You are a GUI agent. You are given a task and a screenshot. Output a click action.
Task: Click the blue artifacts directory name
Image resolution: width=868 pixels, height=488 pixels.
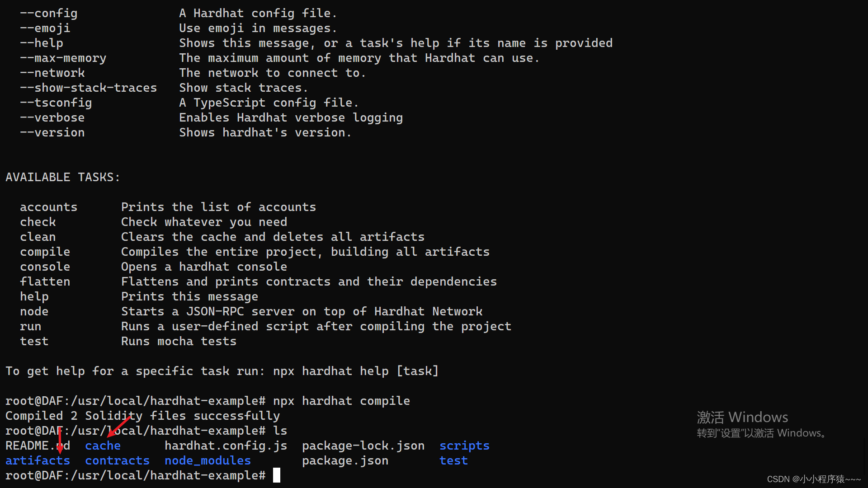tap(38, 460)
